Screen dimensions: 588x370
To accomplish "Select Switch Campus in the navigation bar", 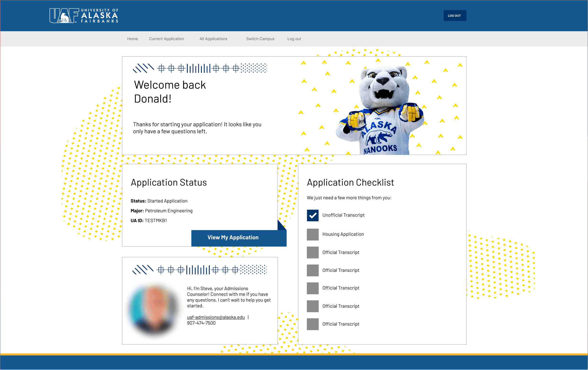I will (260, 39).
